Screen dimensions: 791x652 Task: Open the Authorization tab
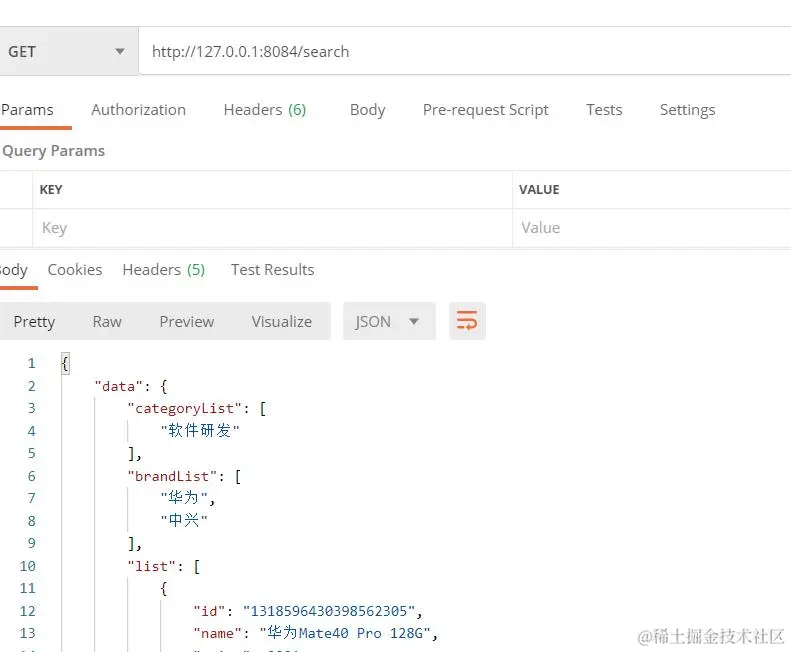pyautogui.click(x=138, y=110)
